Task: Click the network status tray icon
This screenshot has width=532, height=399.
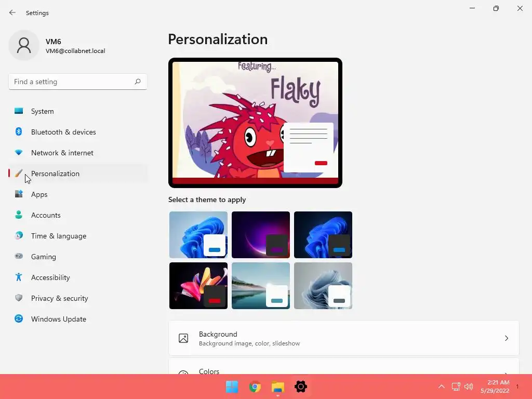Action: pos(456,387)
